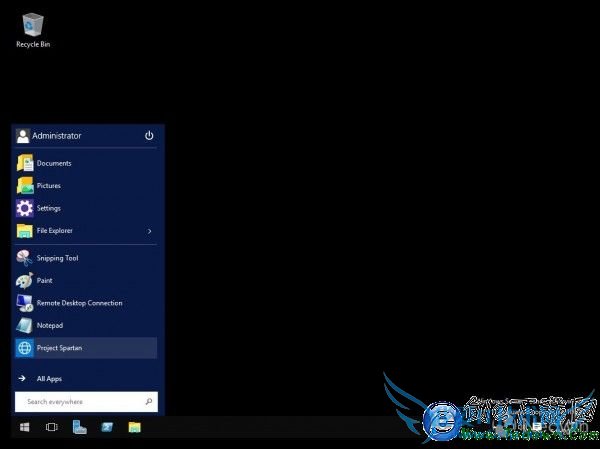This screenshot has width=600, height=449.
Task: Select the Pictures label
Action: [49, 186]
